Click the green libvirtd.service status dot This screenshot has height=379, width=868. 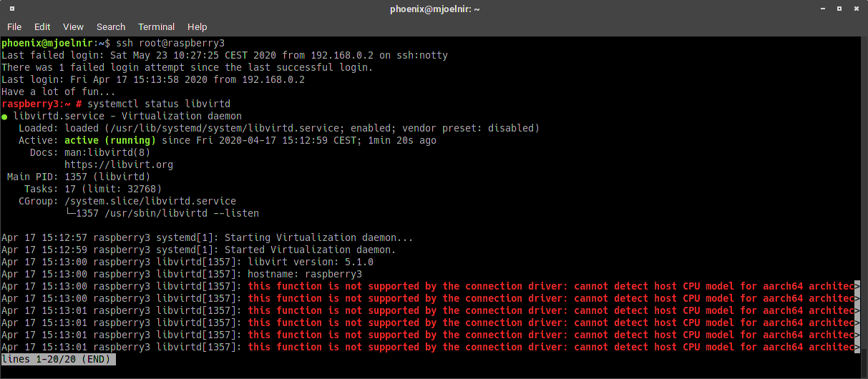(4, 116)
